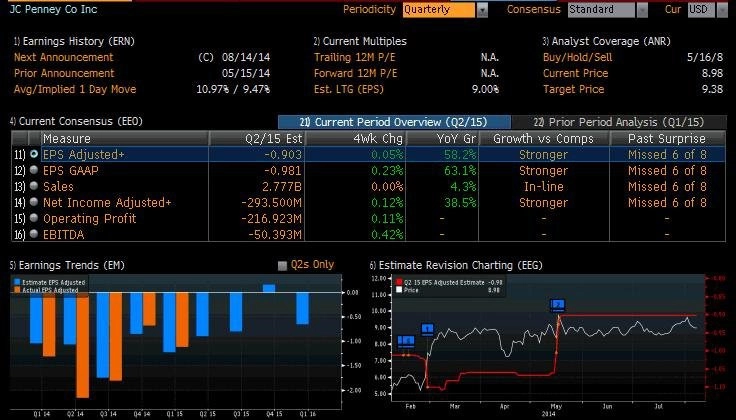Click the Q2/15 Est column header
The height and width of the screenshot is (420, 736).
click(x=257, y=138)
